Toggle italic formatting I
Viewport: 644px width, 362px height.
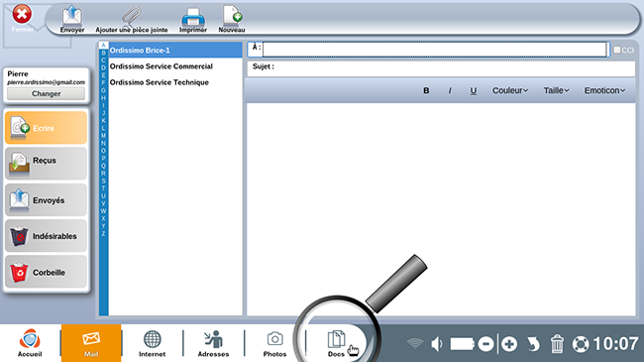tap(450, 90)
